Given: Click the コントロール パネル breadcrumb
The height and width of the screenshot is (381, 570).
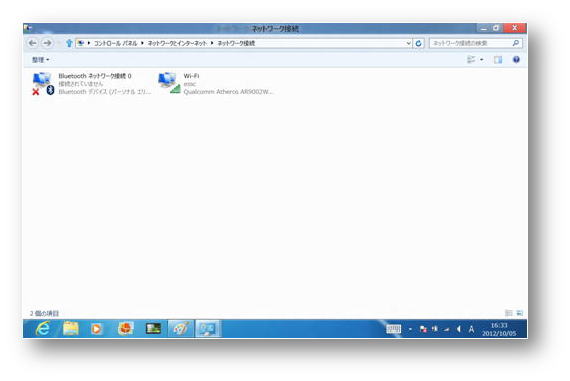Looking at the screenshot, I should click(115, 43).
